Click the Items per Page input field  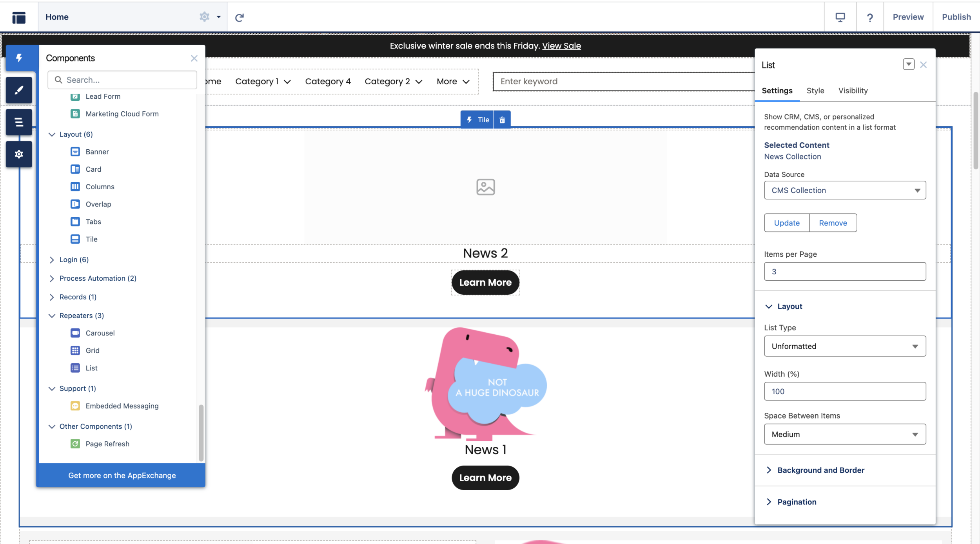[x=845, y=272]
